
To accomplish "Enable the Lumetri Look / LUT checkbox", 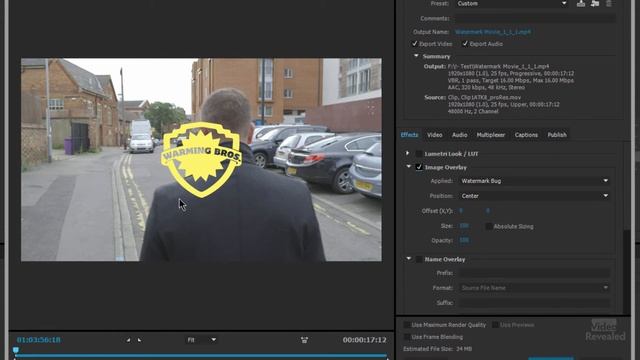I will pyautogui.click(x=419, y=154).
